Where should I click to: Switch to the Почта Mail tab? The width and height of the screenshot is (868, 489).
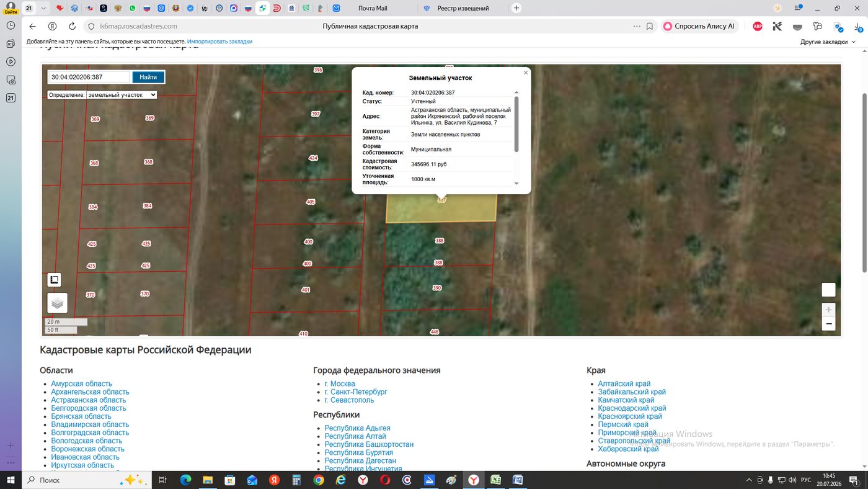[373, 8]
